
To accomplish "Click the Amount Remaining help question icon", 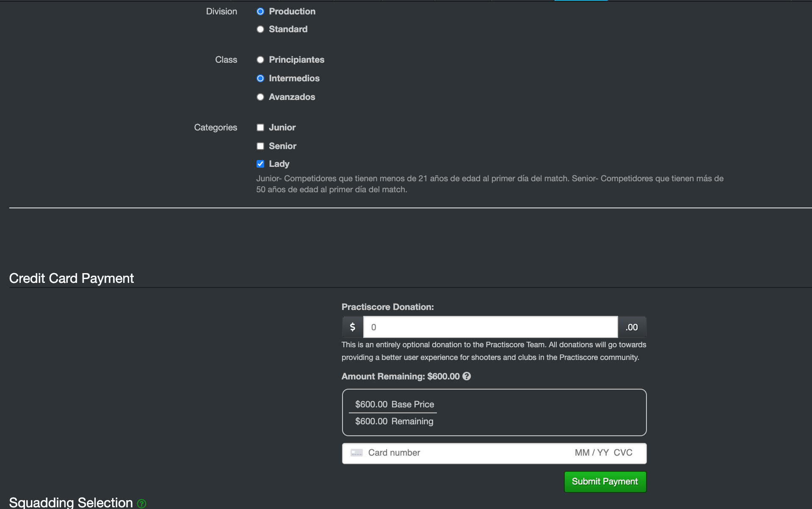I will 467,376.
